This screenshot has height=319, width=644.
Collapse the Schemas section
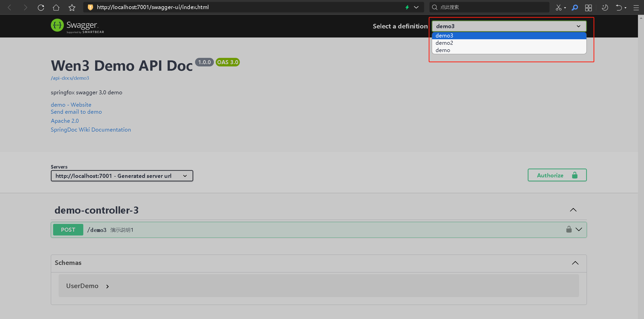pos(575,263)
